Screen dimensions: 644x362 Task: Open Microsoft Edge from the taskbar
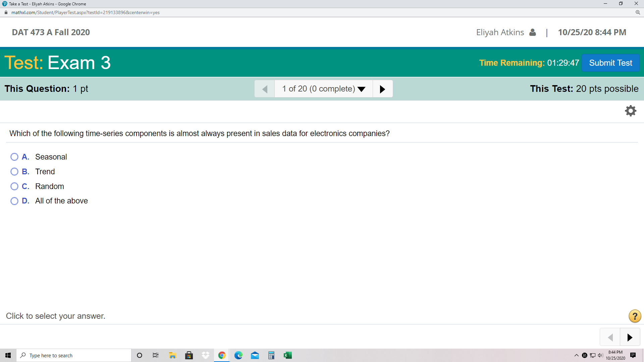[x=238, y=355]
